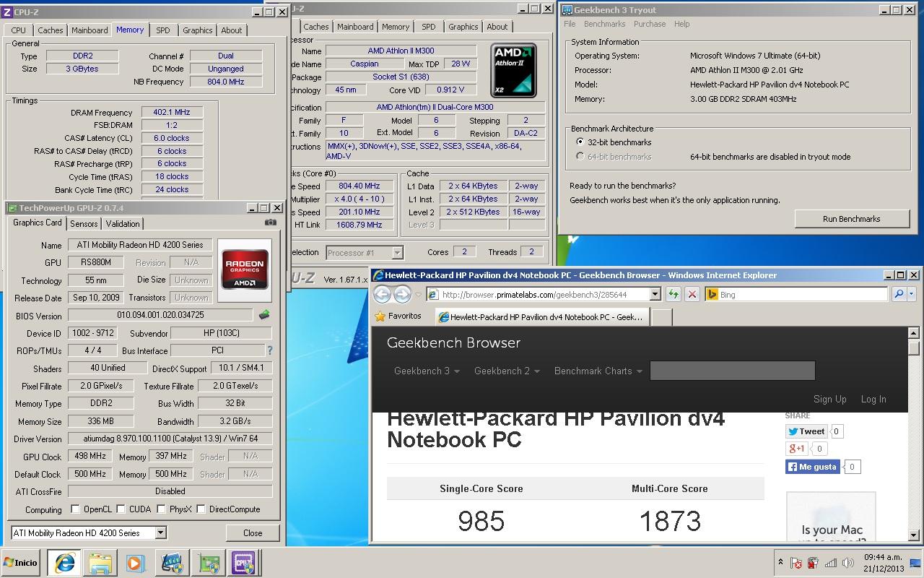Open the IE address bar history dropdown
Screen dimensions: 924x578
point(655,294)
